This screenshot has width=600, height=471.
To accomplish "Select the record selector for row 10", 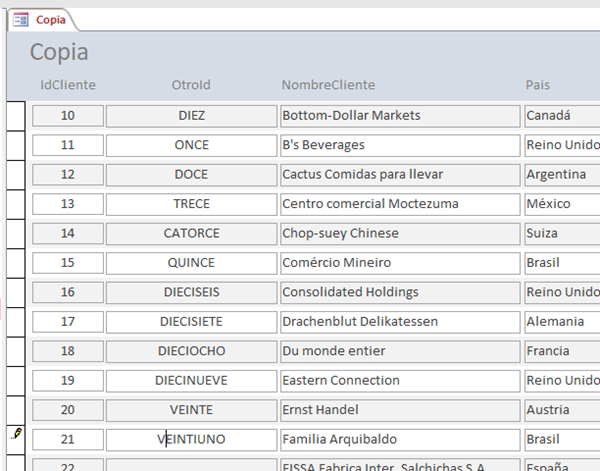I will (16, 116).
